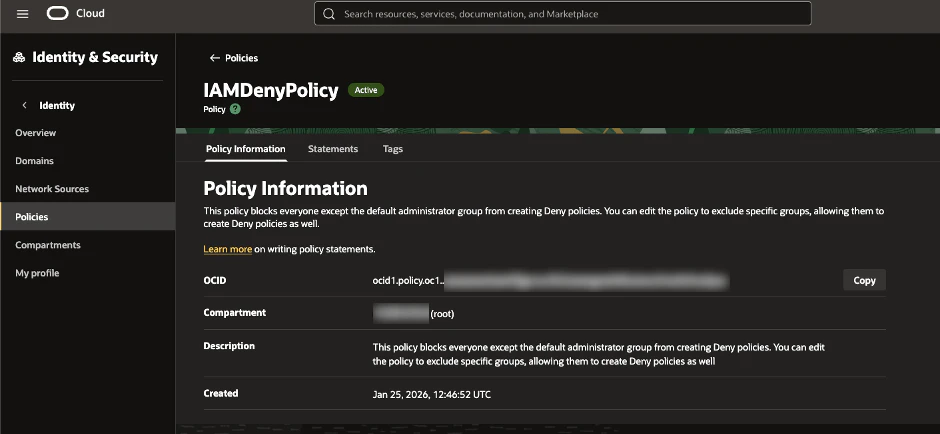Click the Compartment field label

234,312
